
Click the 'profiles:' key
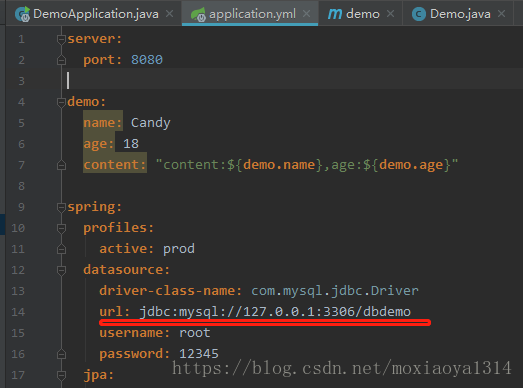pyautogui.click(x=118, y=228)
